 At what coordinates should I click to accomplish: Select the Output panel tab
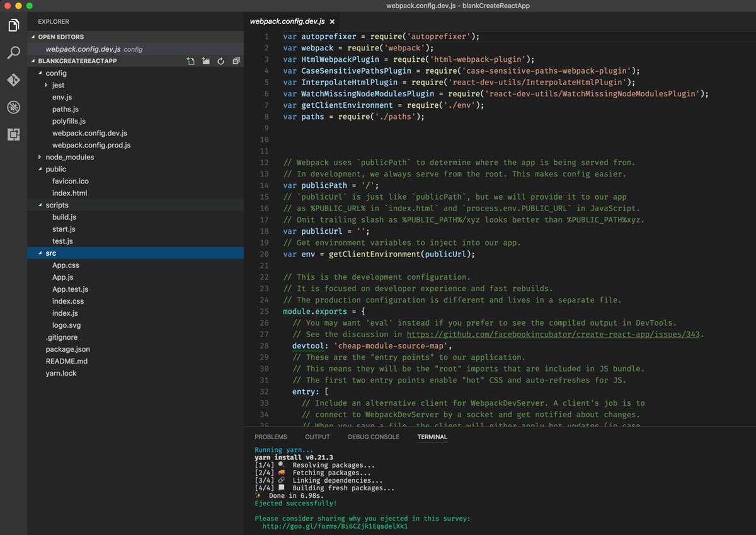(x=317, y=437)
